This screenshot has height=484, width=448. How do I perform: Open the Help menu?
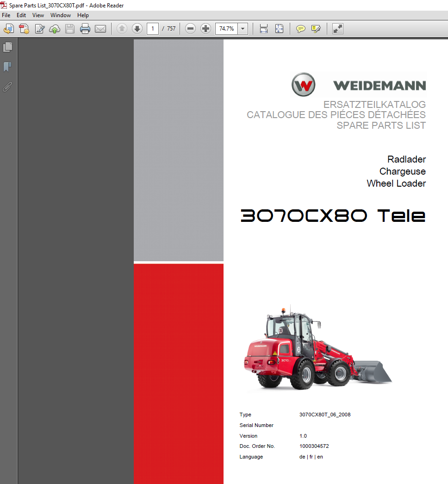83,15
